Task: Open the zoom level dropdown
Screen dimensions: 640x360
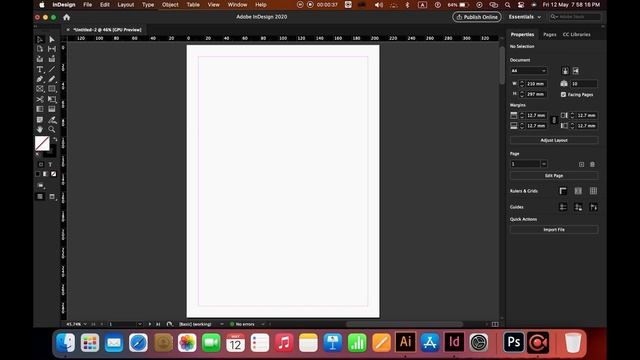Action: [85, 324]
